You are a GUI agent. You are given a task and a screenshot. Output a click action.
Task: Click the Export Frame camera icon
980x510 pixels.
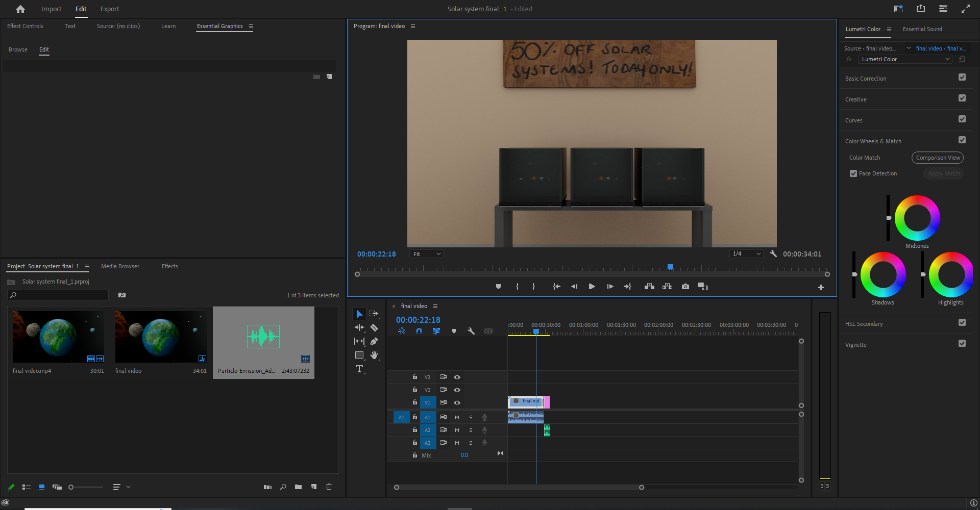[685, 287]
